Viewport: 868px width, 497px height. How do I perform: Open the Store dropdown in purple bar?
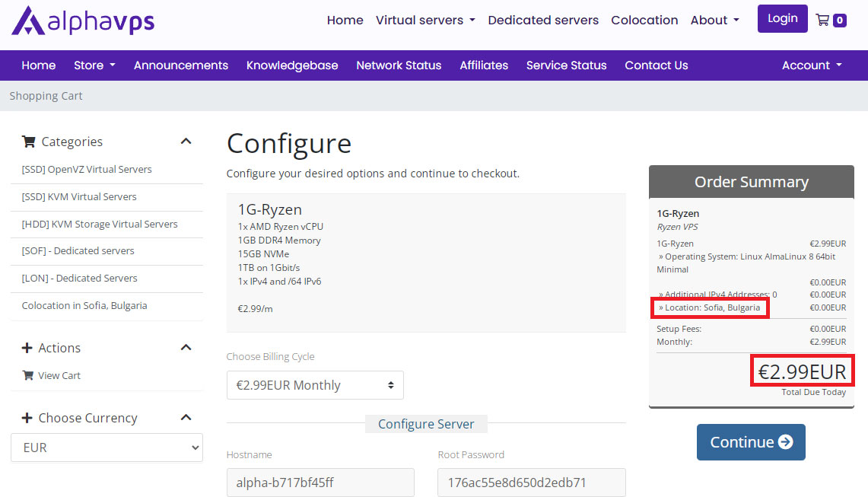(x=94, y=65)
